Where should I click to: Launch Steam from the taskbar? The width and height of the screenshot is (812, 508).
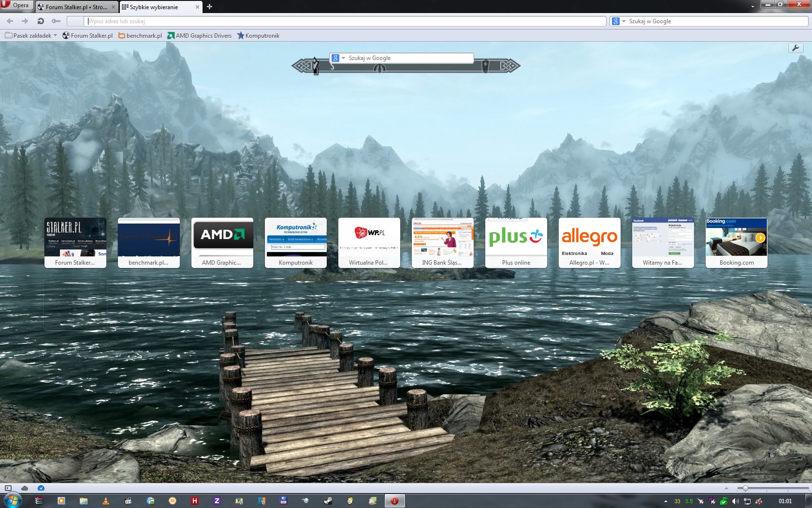(328, 501)
